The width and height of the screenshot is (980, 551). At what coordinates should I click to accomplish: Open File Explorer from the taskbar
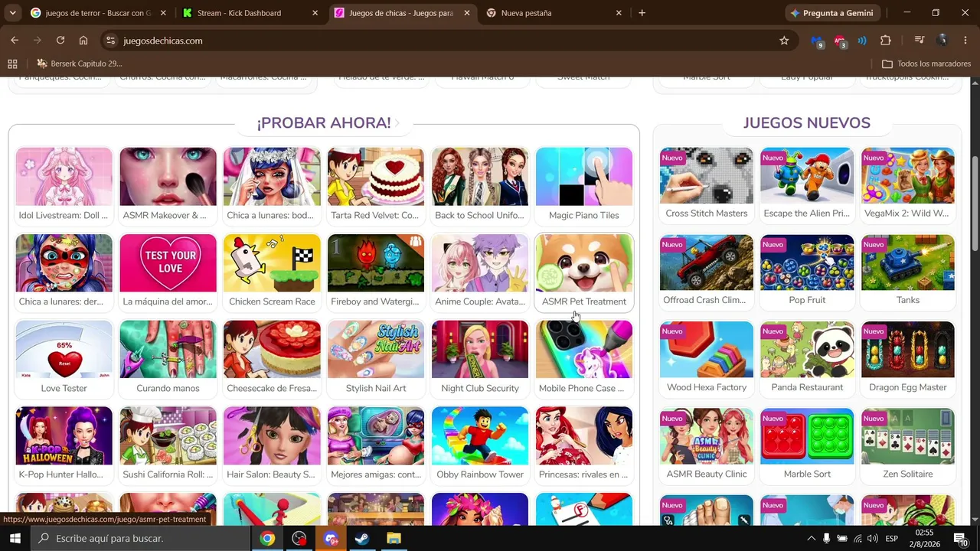point(394,538)
